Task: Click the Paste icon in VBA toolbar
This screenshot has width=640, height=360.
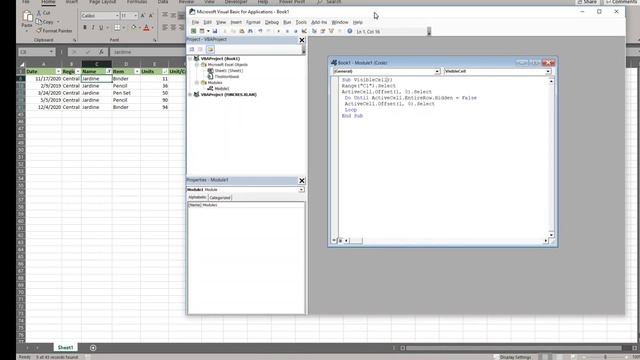Action: pos(242,31)
